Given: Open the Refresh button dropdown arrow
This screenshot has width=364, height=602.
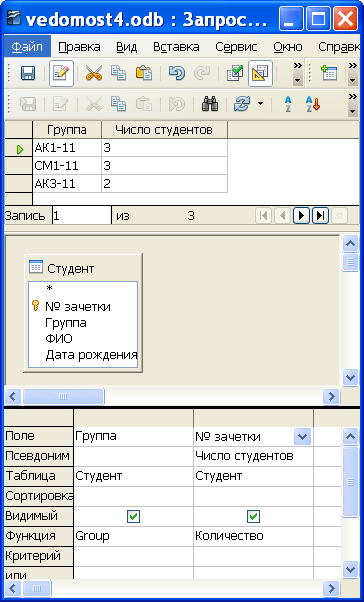Looking at the screenshot, I should point(261,104).
